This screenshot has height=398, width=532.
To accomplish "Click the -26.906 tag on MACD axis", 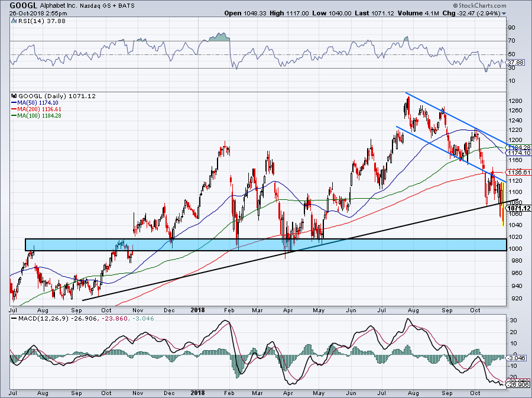I will (518, 384).
